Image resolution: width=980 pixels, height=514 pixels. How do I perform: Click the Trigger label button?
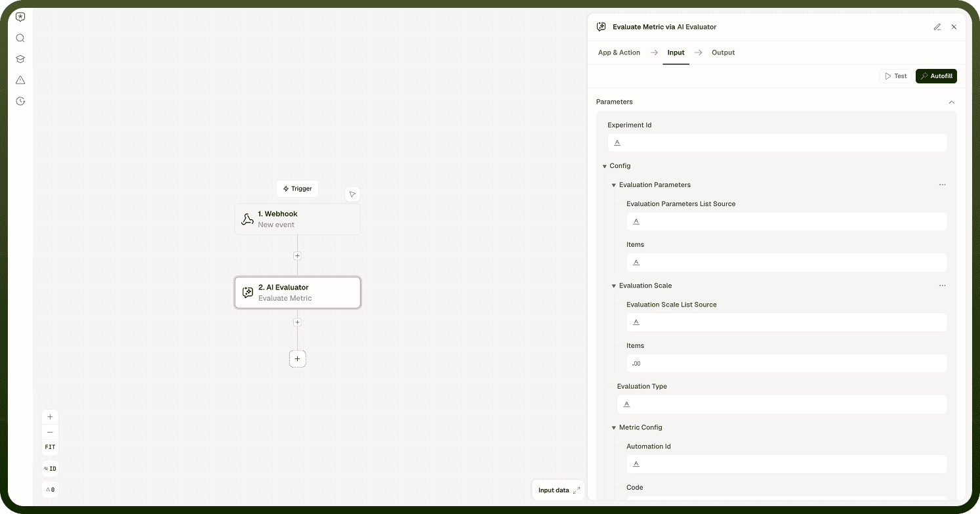coord(297,188)
